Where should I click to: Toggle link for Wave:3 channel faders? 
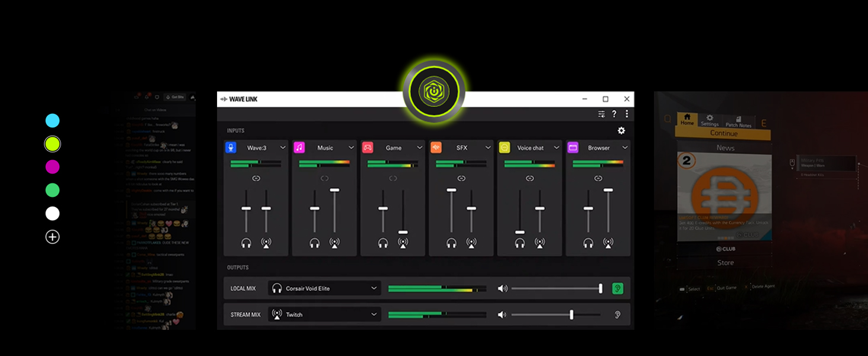256,178
